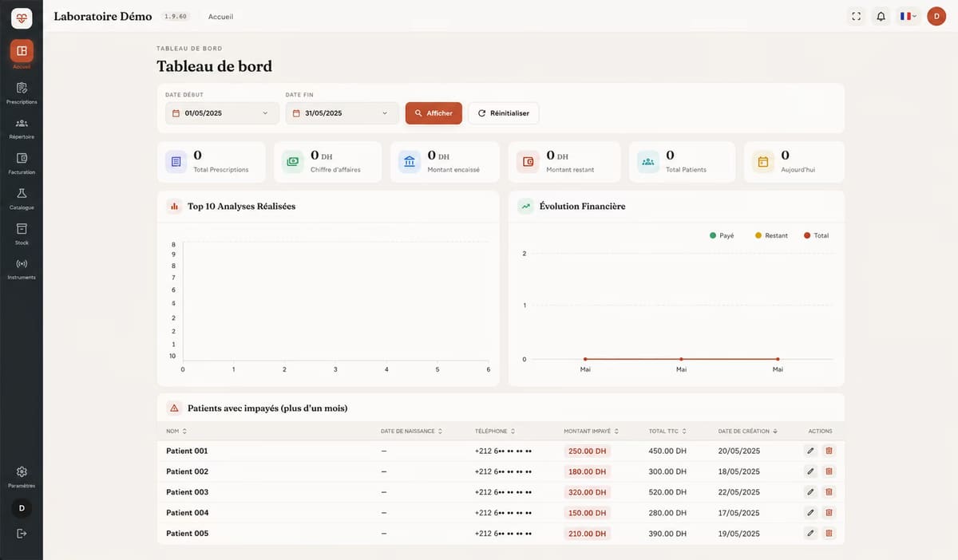Viewport: 958px width, 560px height.
Task: Open the top-right D profile avatar
Action: pos(936,16)
